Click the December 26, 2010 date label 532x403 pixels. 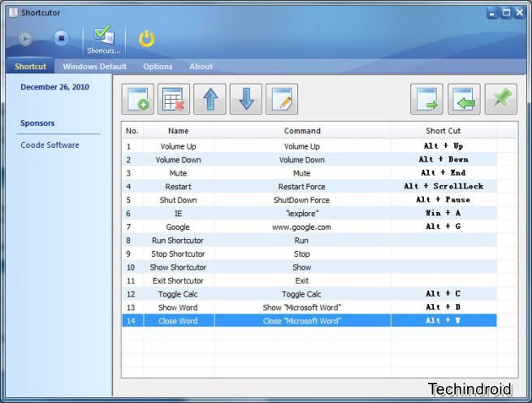(x=54, y=87)
